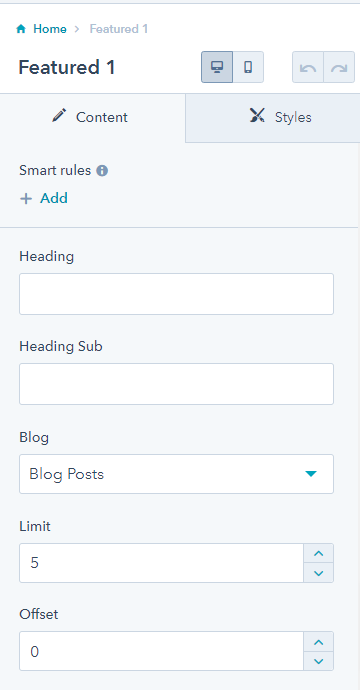Decrease the Limit value with down arrow
This screenshot has width=360, height=690.
(x=319, y=573)
